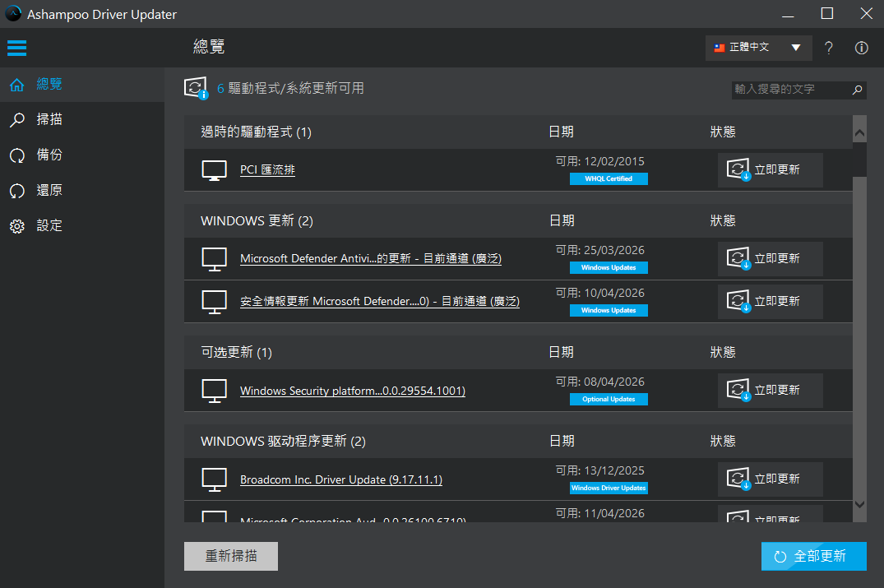Click the monitor icon for Windows Security platform row
Viewport: 884px width, 588px height.
pyautogui.click(x=215, y=391)
